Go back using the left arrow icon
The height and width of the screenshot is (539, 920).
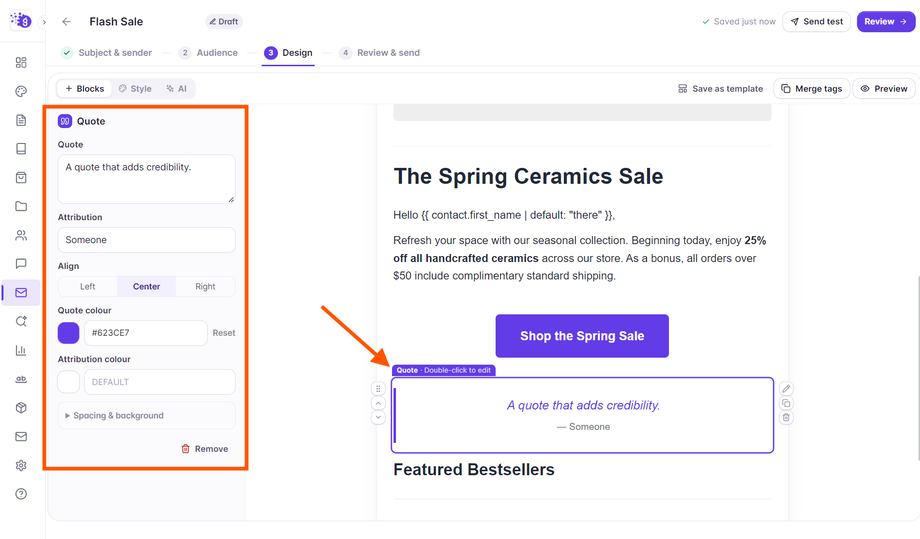[66, 22]
